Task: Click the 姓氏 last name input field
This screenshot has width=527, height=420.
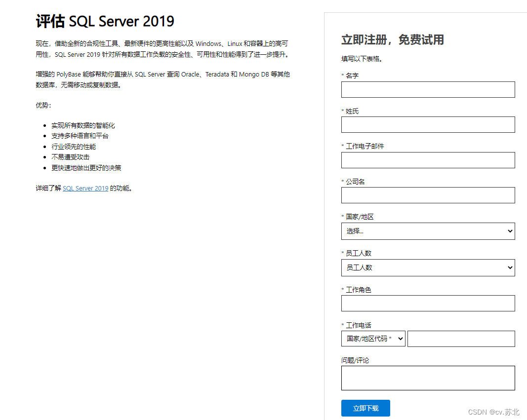Action: coord(428,124)
